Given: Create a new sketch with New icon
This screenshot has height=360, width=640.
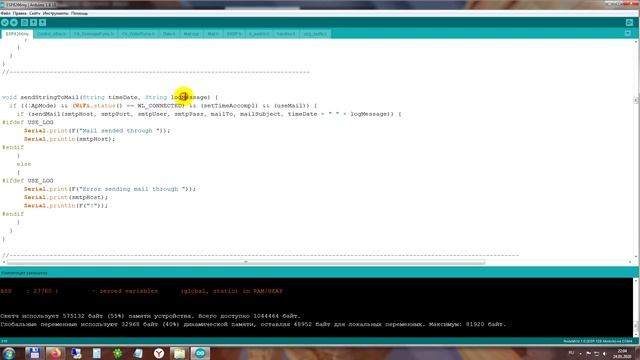Looking at the screenshot, I should 24,22.
